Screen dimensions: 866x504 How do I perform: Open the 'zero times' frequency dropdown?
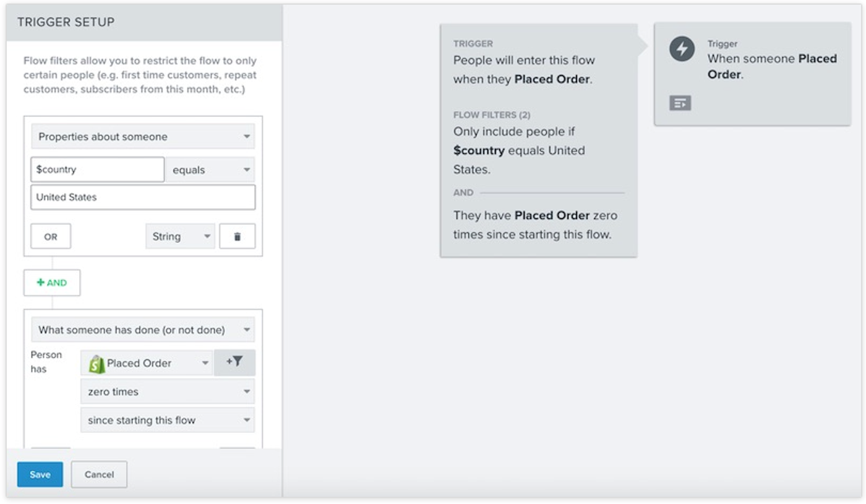point(168,391)
